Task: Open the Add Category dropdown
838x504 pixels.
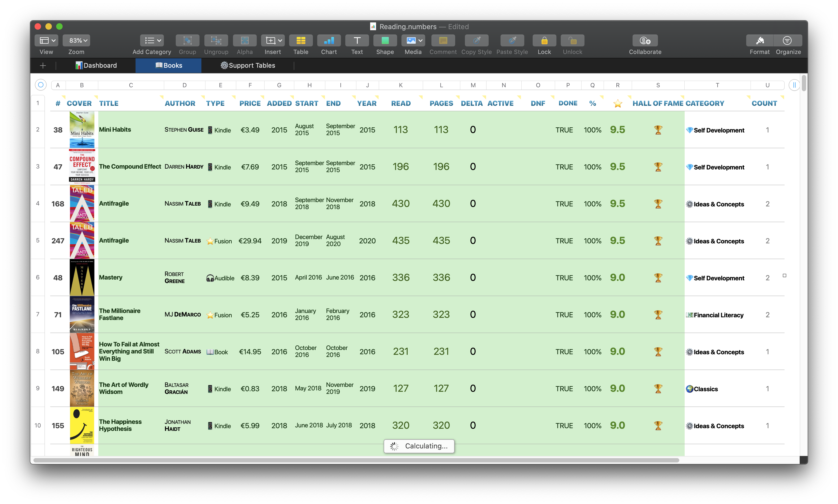Action: pyautogui.click(x=151, y=41)
